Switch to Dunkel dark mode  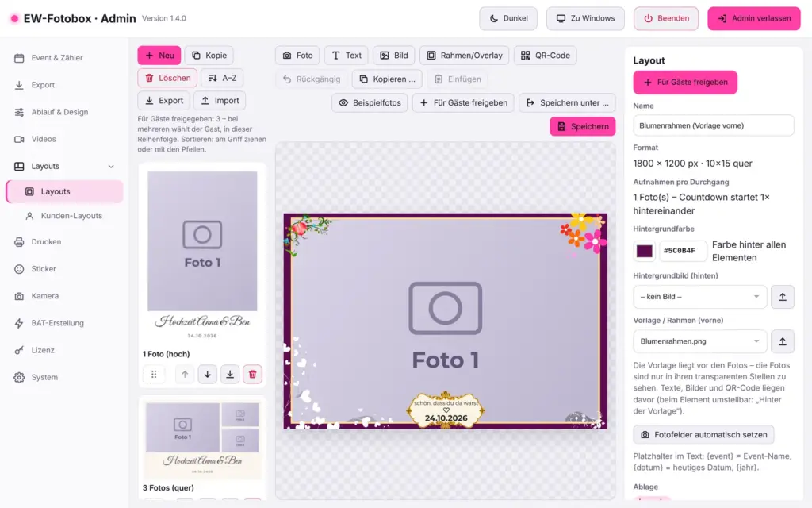click(508, 18)
